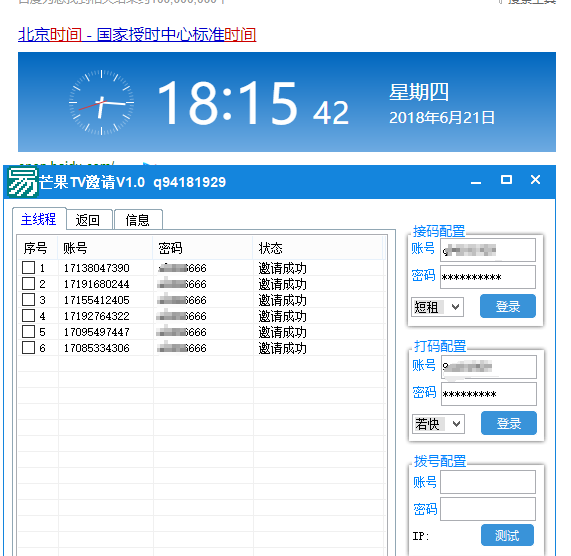Select account cell 17191680244

click(x=97, y=284)
